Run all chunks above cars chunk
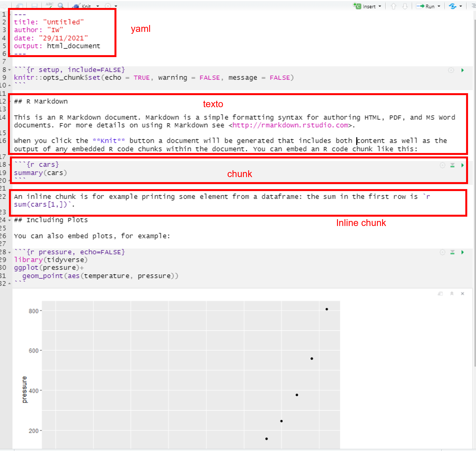Viewport: 476px width, 451px height. pos(452,165)
